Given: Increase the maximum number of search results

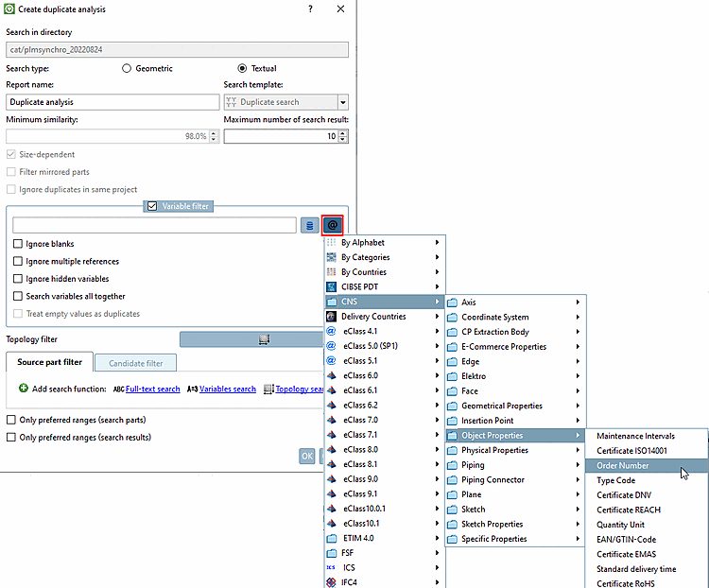Looking at the screenshot, I should point(343,133).
